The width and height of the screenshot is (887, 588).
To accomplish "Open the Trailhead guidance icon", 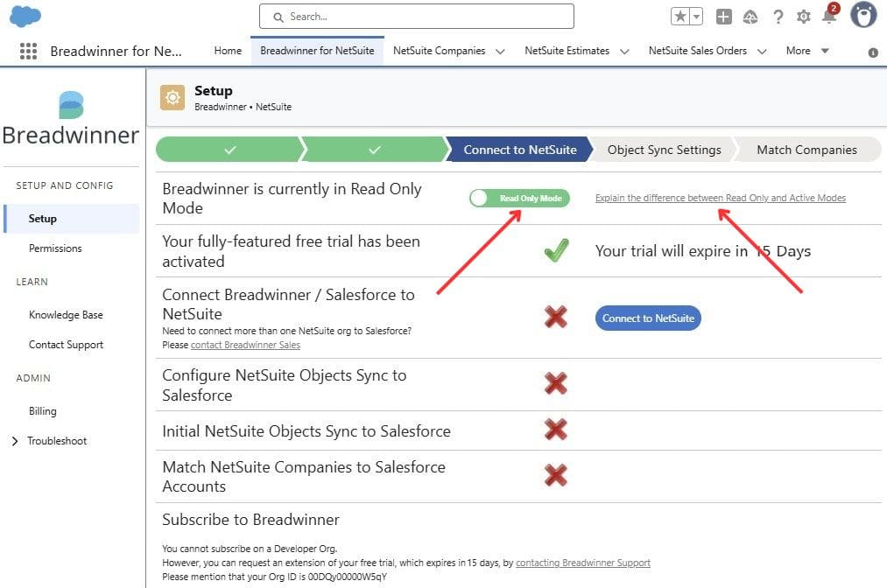I will tap(750, 17).
